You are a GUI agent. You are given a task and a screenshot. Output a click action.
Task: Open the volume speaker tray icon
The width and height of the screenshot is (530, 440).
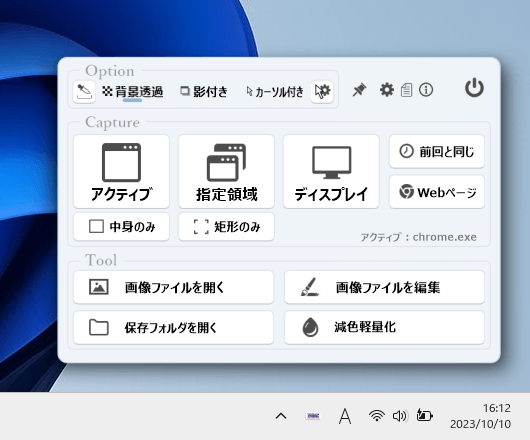pyautogui.click(x=400, y=416)
